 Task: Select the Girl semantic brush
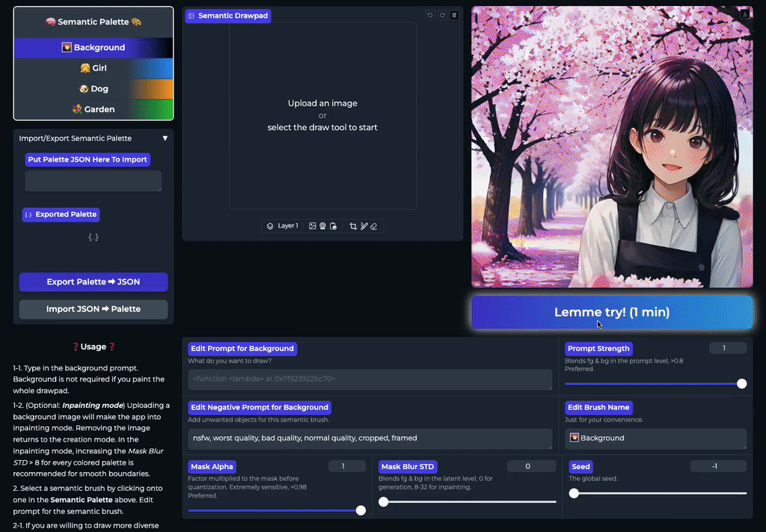94,68
